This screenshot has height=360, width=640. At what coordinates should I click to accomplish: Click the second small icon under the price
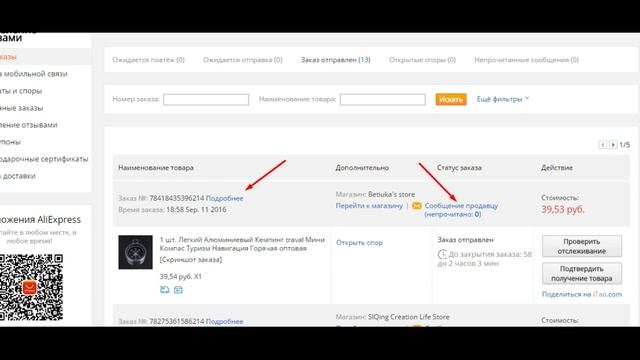click(x=178, y=290)
